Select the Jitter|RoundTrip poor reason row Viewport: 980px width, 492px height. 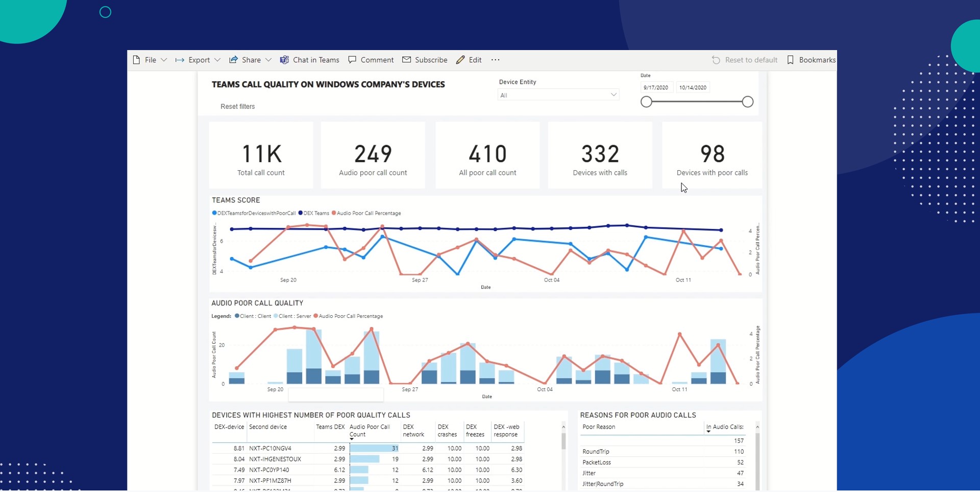[x=663, y=484]
